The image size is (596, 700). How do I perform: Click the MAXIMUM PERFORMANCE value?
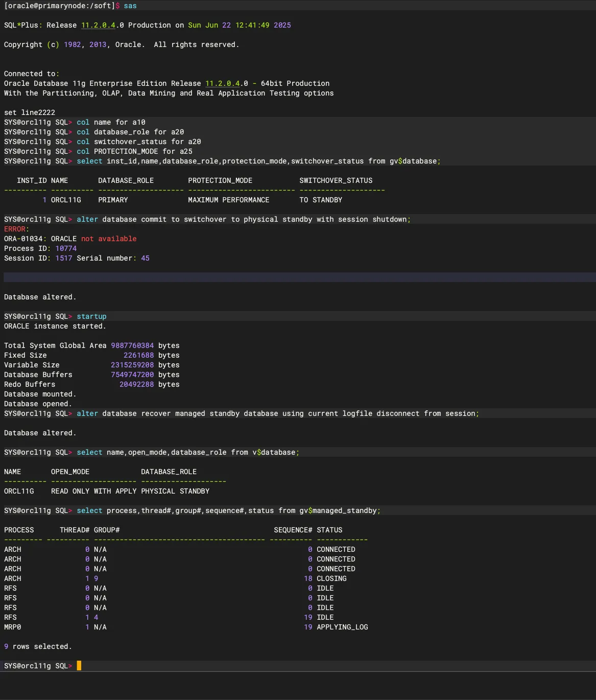pyautogui.click(x=228, y=200)
